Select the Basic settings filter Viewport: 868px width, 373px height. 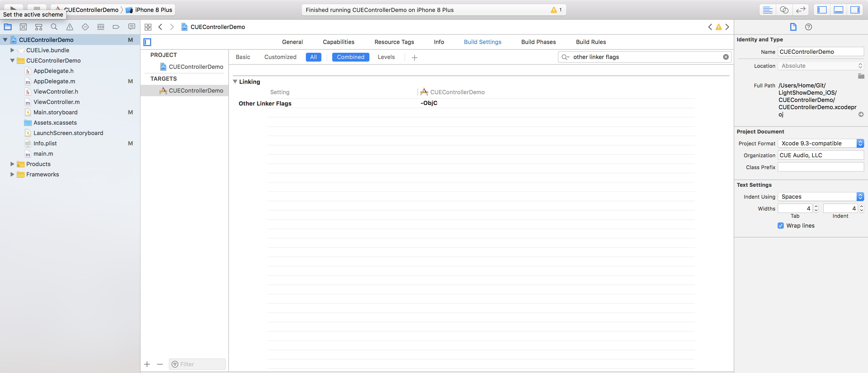pos(243,57)
